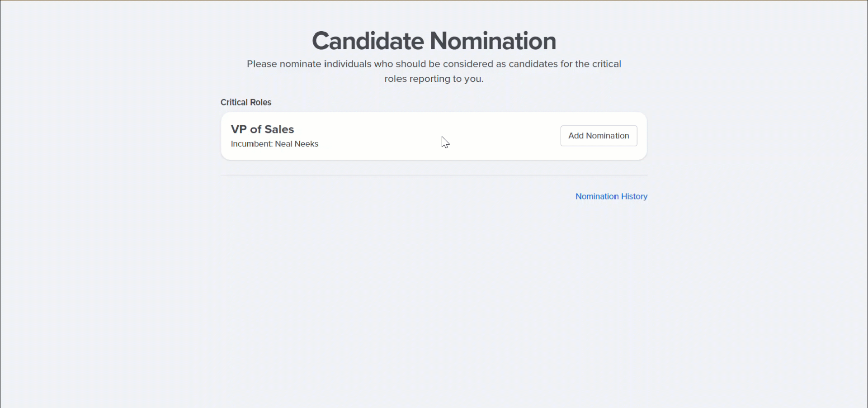
Task: Click "VP" in the role card title
Action: [x=239, y=129]
